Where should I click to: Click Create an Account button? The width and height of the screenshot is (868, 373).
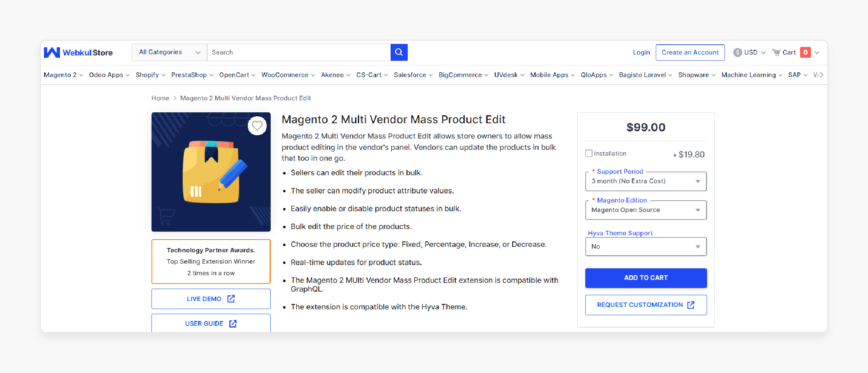[x=690, y=52]
